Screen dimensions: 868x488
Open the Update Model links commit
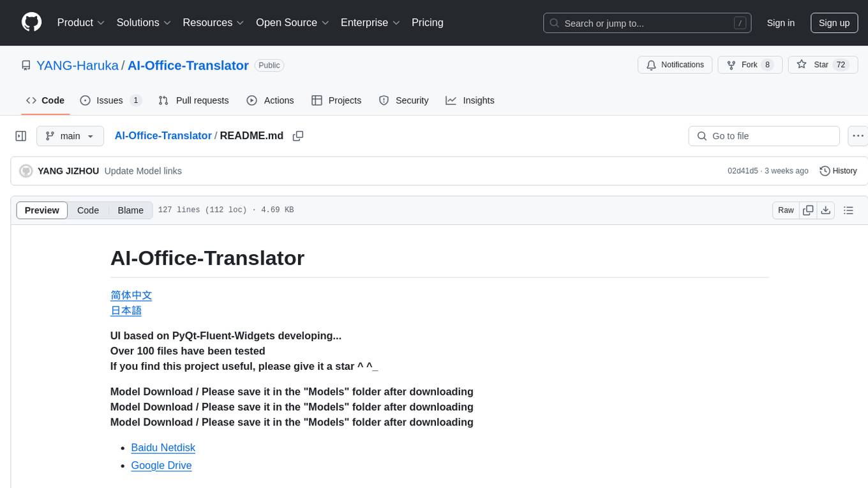point(143,171)
